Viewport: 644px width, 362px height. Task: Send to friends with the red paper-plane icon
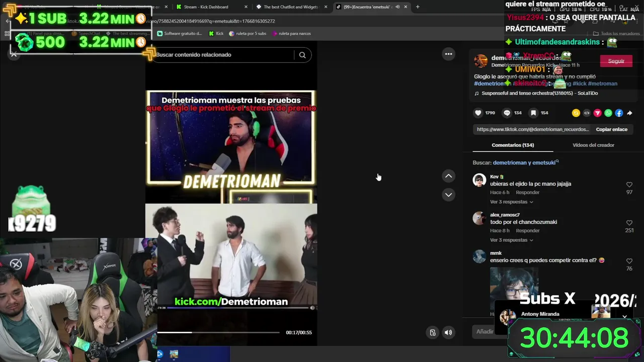pos(597,113)
